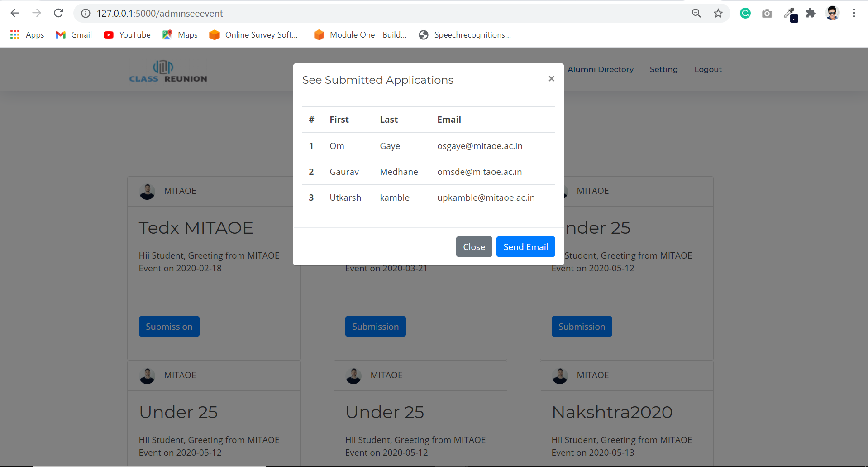Click first name Gaurav in the table

pyautogui.click(x=344, y=172)
